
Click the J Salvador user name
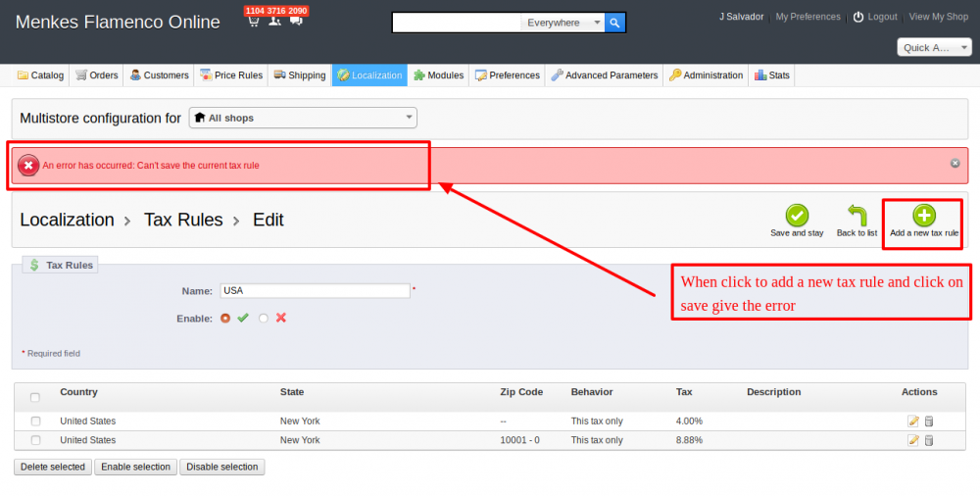click(741, 17)
